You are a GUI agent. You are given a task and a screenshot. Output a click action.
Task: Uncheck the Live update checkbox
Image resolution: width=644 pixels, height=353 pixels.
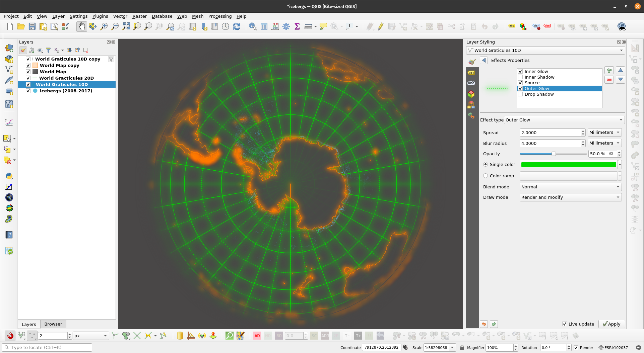click(x=565, y=324)
